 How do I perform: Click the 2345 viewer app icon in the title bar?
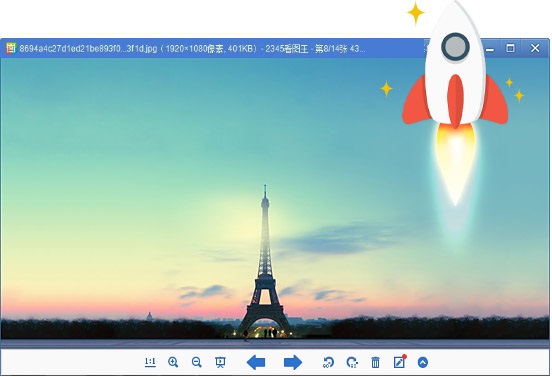(11, 48)
